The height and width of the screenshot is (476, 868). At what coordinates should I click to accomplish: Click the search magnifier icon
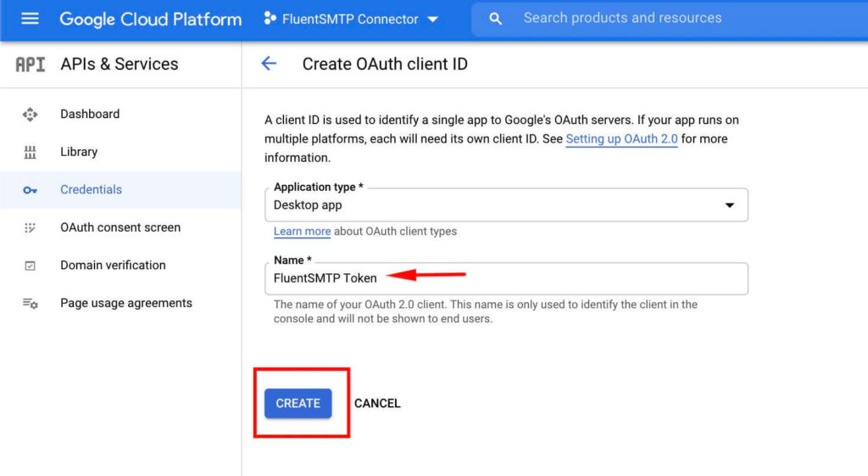click(x=495, y=19)
